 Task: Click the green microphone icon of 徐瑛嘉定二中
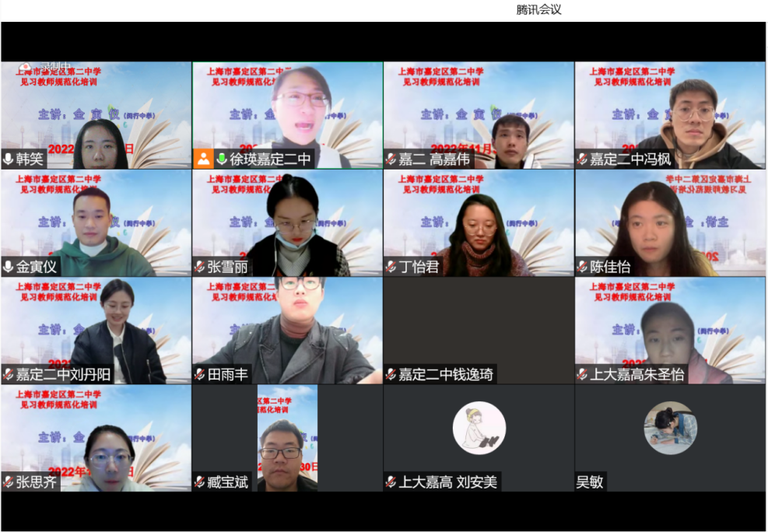pyautogui.click(x=222, y=159)
